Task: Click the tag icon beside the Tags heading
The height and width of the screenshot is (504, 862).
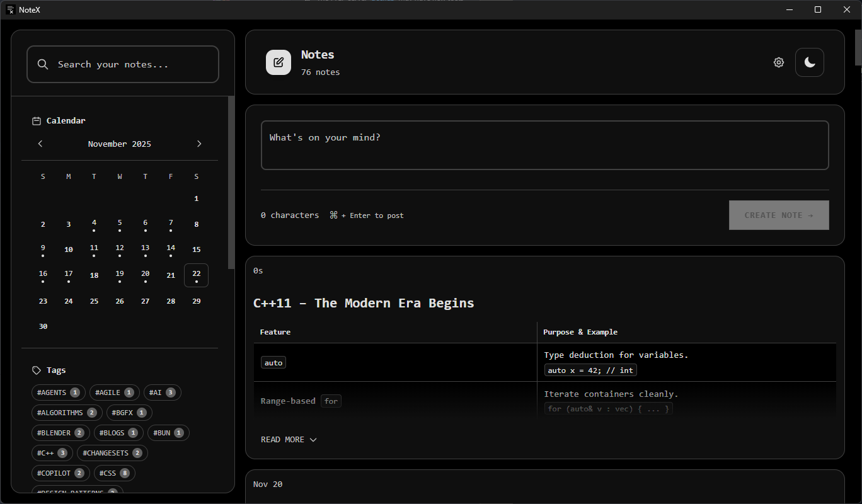Action: (x=36, y=370)
